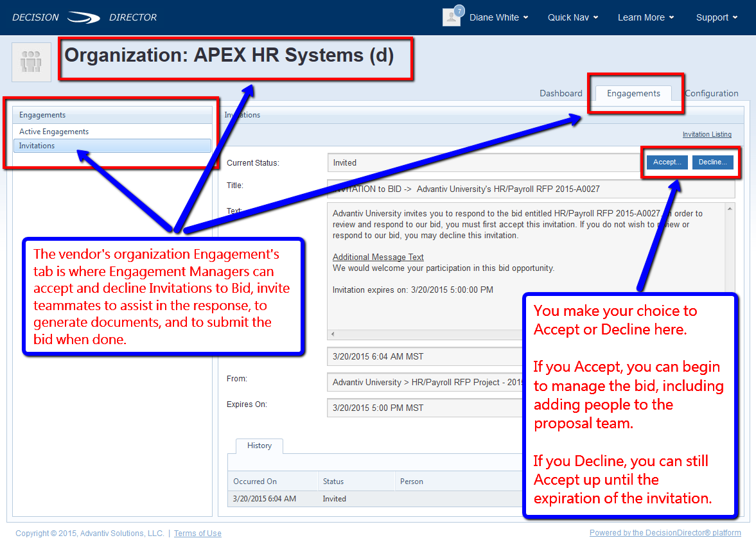
Task: Click the horizontal scroll left arrow
Action: [333, 334]
